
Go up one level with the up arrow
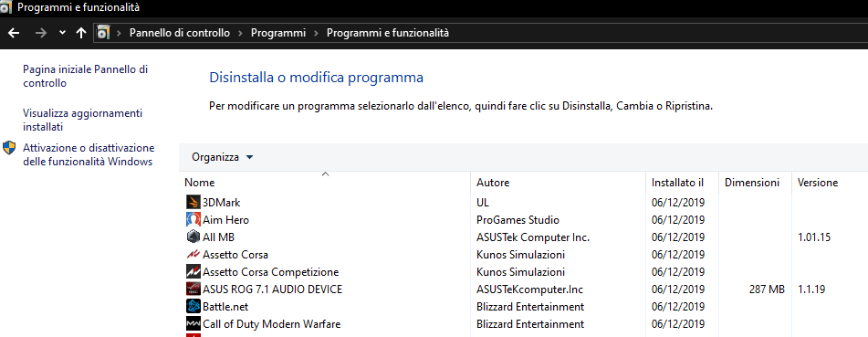click(81, 33)
